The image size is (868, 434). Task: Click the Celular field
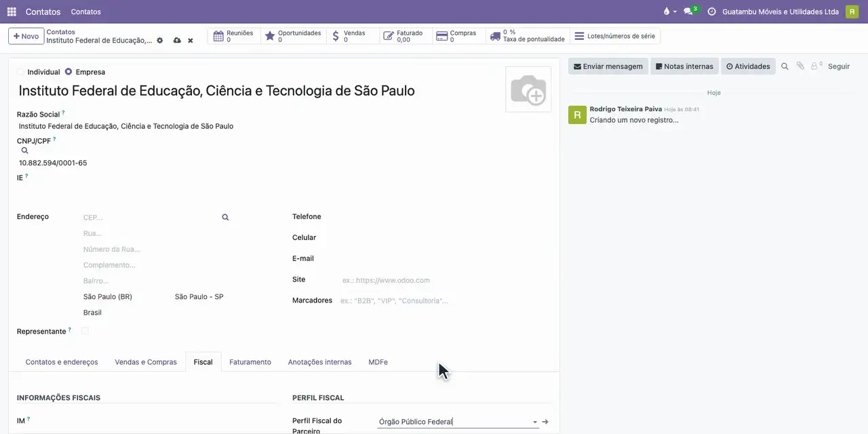445,237
